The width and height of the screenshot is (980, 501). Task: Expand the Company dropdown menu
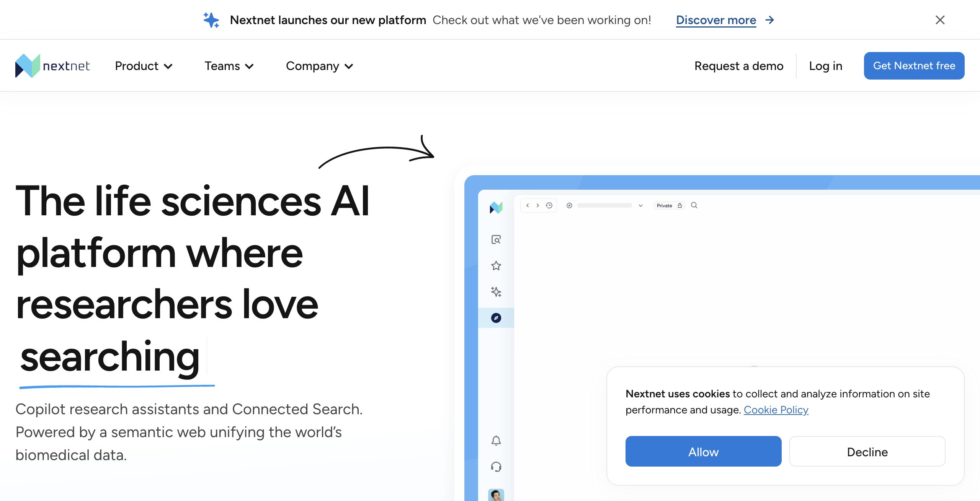click(319, 66)
